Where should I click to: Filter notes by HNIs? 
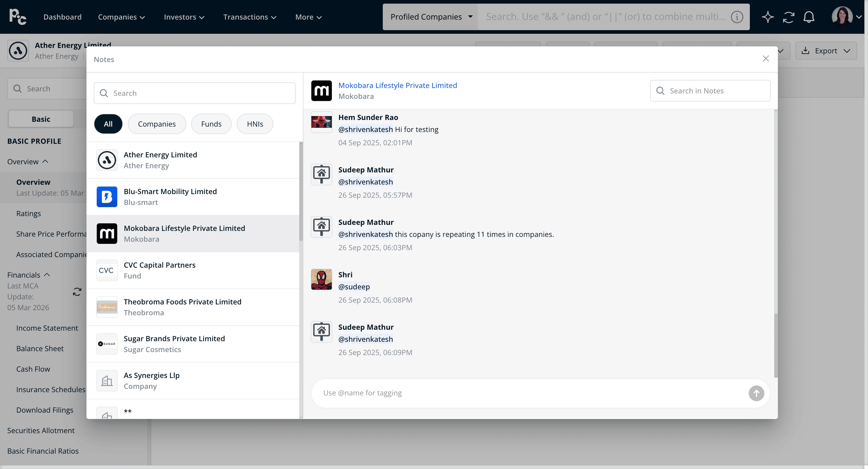[255, 124]
